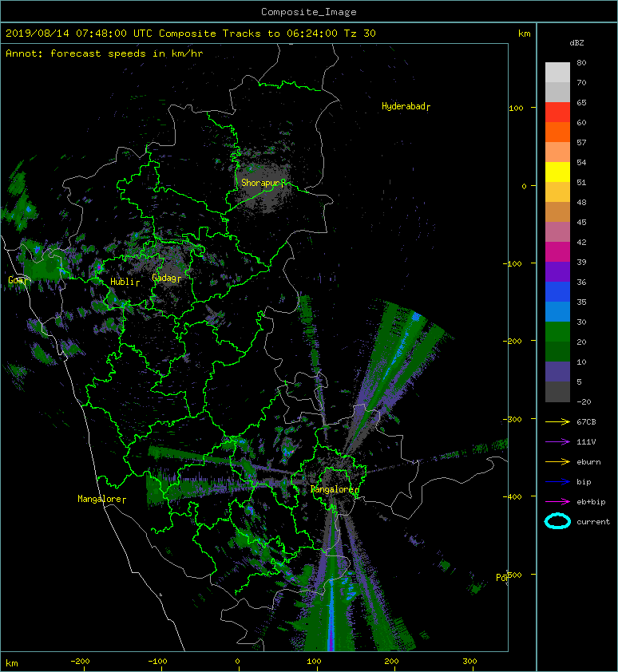Viewport: 618px width, 672px height.
Task: Select the red swatch in dBZ scale
Action: (557, 113)
